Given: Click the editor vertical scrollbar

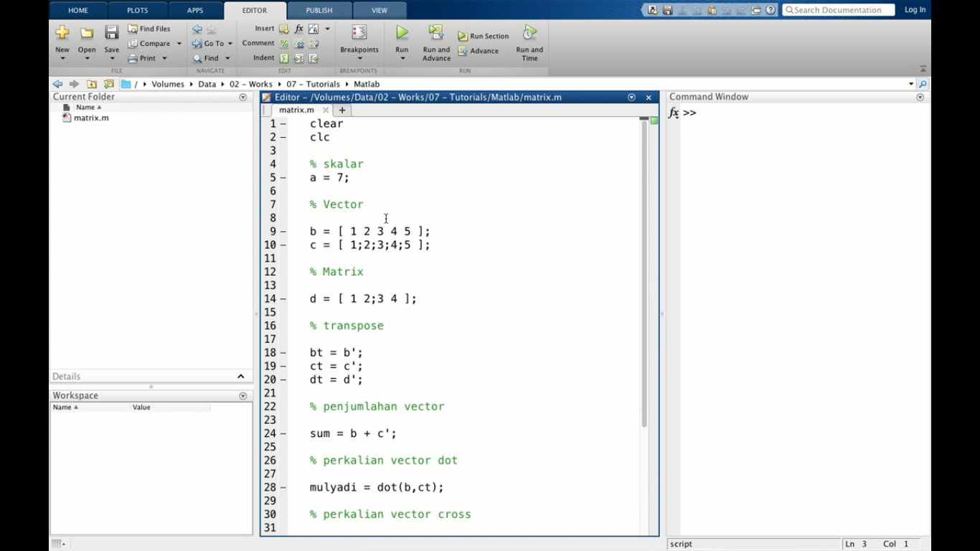Looking at the screenshot, I should (x=644, y=273).
